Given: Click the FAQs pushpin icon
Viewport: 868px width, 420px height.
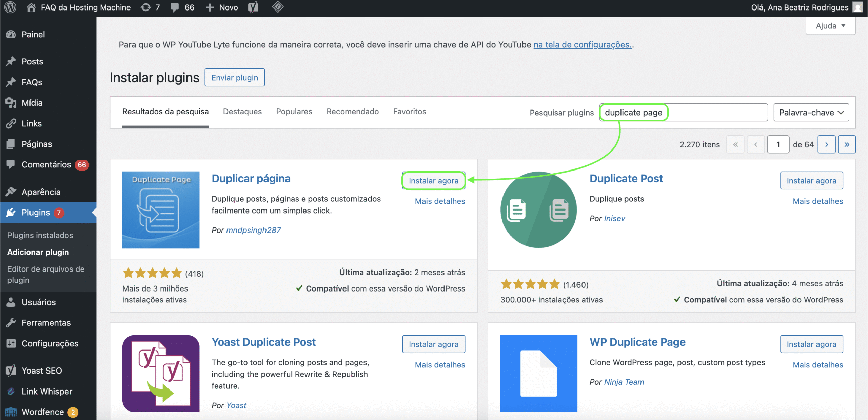Looking at the screenshot, I should coord(11,82).
